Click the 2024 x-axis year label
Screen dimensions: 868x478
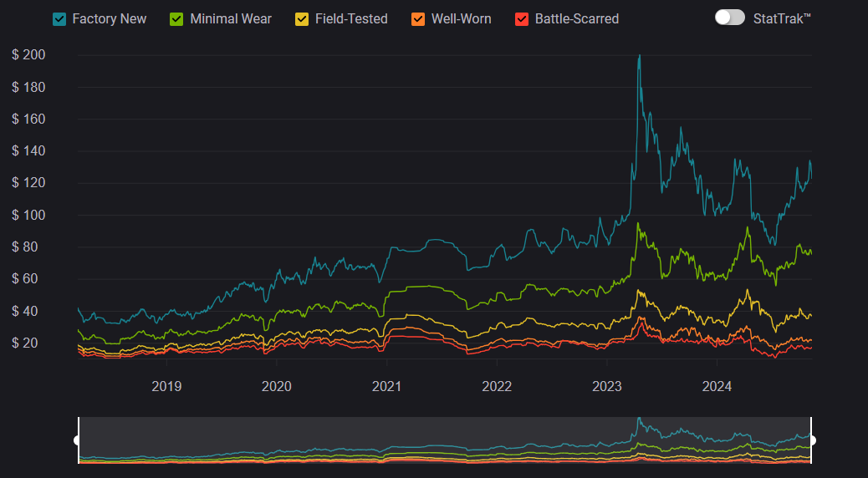point(717,386)
